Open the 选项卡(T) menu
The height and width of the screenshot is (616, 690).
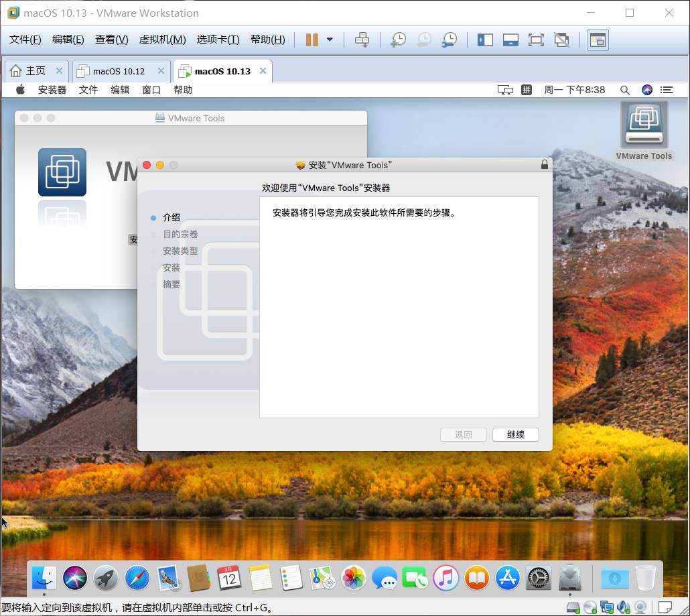(x=218, y=40)
